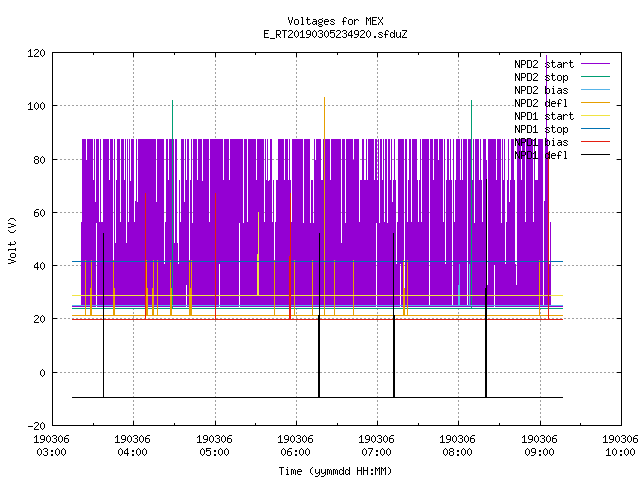Viewport: 640px width, 480px height.
Task: Click the y-axis tick value 100
Action: point(36,106)
